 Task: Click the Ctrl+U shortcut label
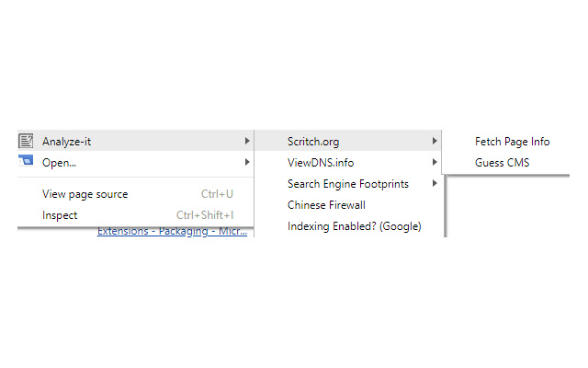[x=217, y=194]
